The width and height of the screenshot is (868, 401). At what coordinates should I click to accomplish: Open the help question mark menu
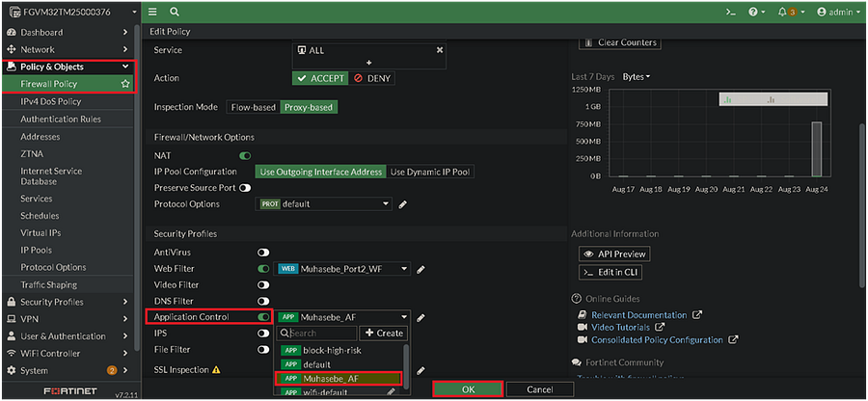tap(756, 12)
